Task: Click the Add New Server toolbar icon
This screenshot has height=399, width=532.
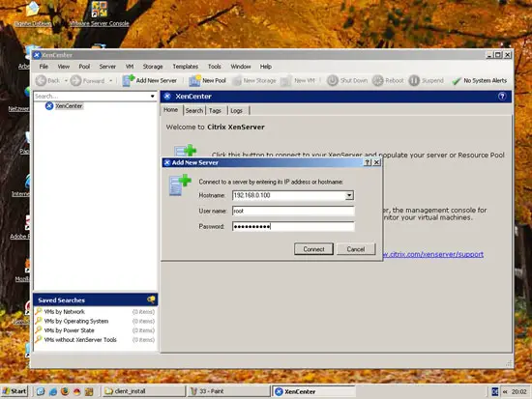Action: click(x=129, y=80)
